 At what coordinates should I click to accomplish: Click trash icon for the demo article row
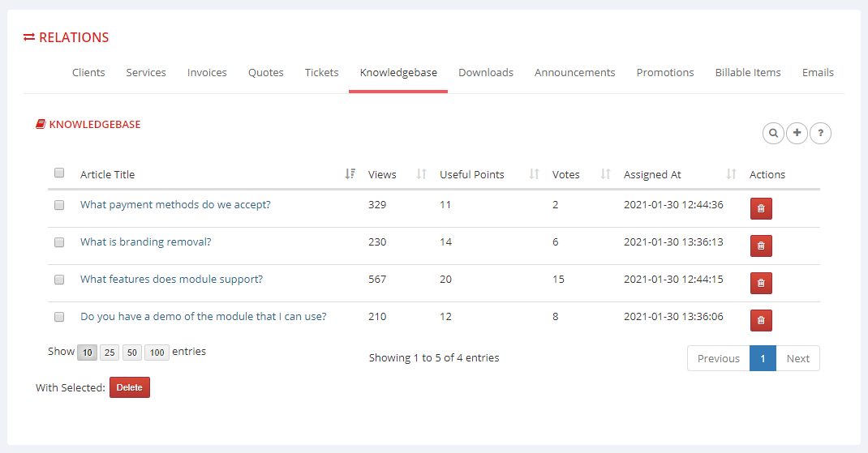tap(761, 320)
